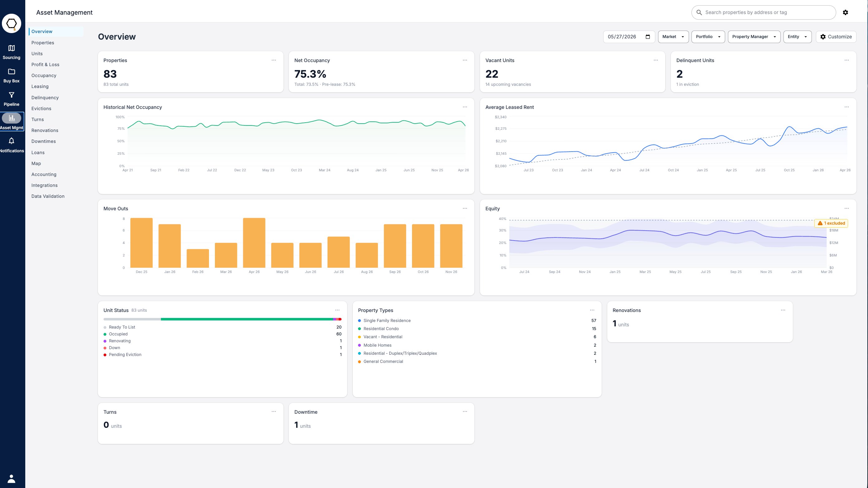Go to Properties in side menu
The height and width of the screenshot is (488, 868).
43,43
